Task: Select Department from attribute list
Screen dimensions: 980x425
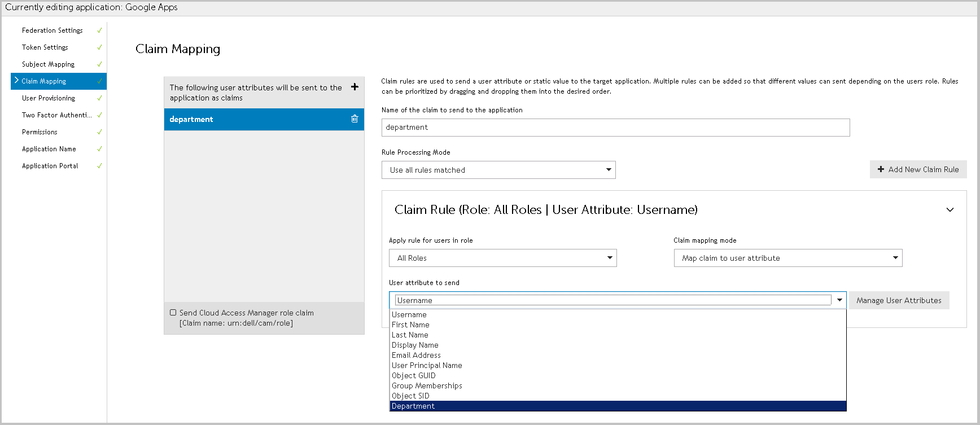Action: point(413,406)
